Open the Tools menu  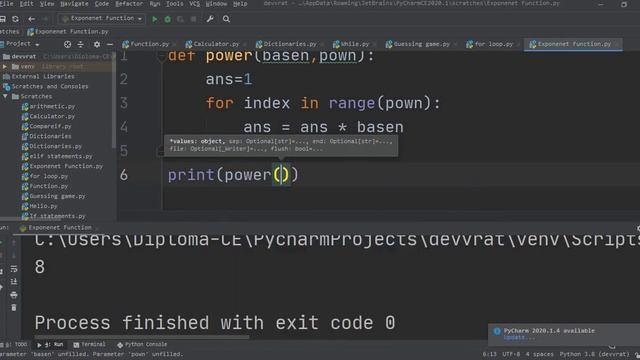pyautogui.click(x=174, y=4)
